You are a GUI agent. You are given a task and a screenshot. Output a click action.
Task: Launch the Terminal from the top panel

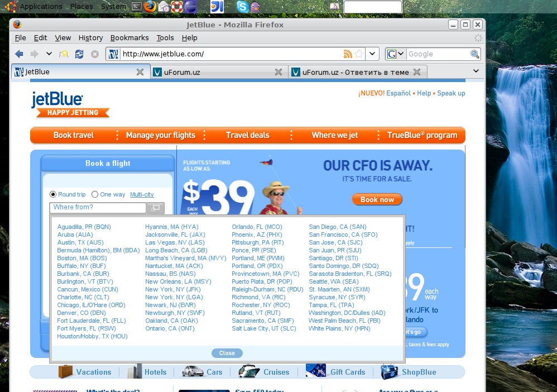point(137,6)
